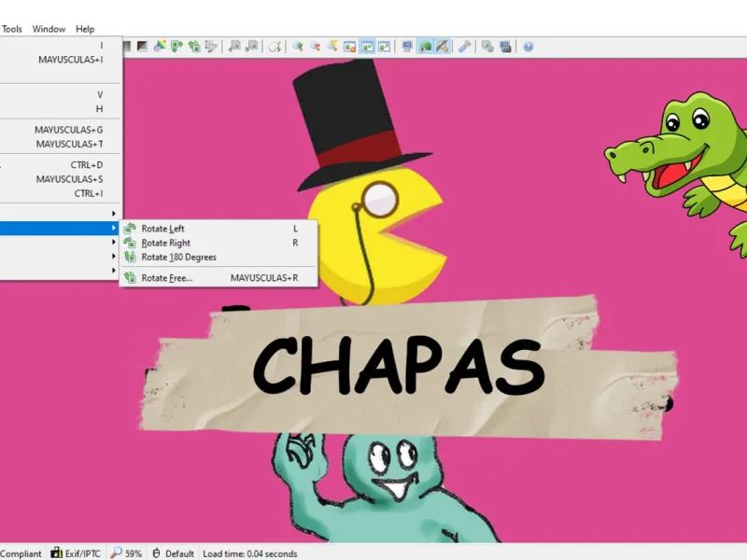Pick the menu entry with shortcut MAYUSCULAS+I
The image size is (747, 560).
[x=60, y=60]
